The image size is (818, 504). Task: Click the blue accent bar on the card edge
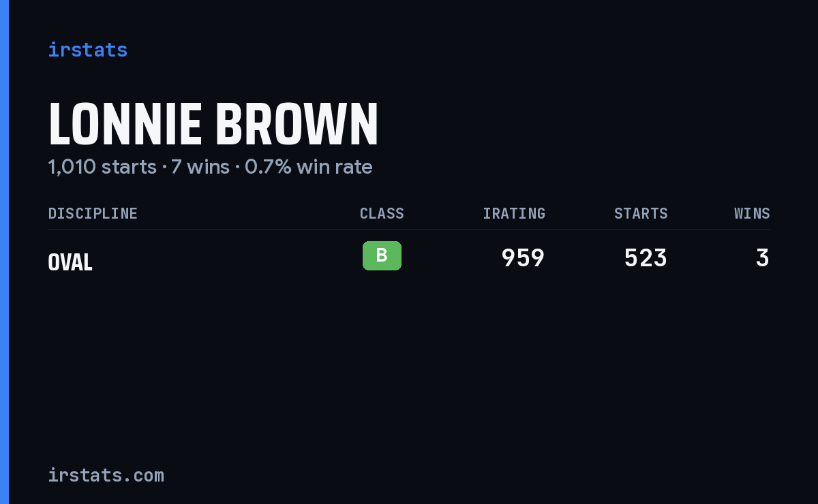click(x=4, y=252)
